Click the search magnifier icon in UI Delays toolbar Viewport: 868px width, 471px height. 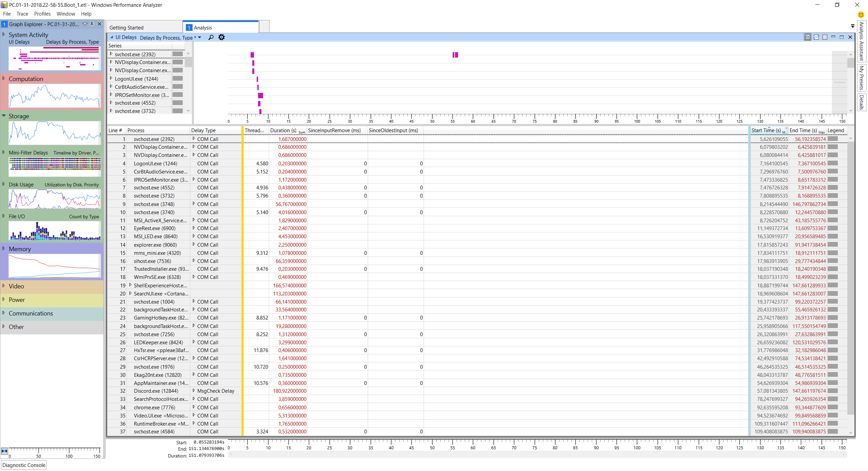coord(211,37)
